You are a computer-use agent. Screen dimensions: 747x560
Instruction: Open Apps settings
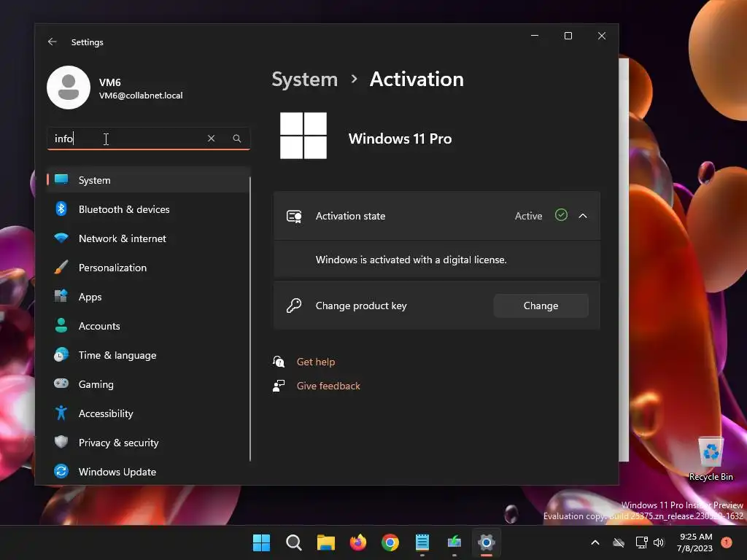tap(148, 297)
